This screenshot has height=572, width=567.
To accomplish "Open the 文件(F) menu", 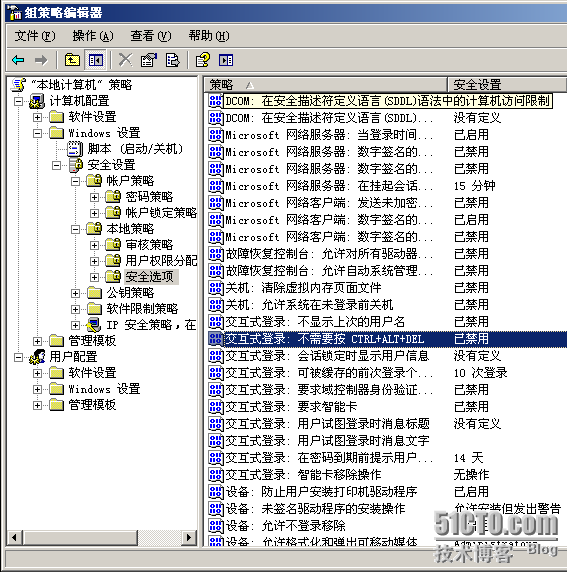I will point(35,36).
